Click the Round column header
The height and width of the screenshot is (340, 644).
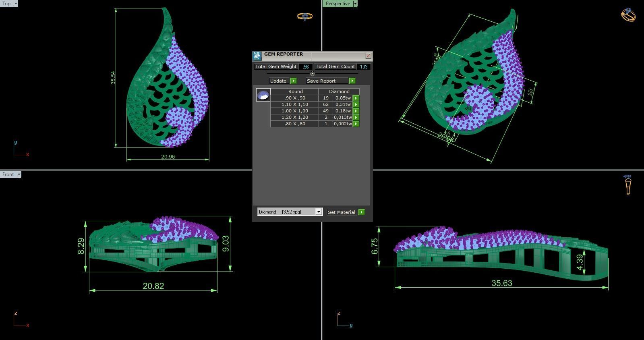point(295,91)
